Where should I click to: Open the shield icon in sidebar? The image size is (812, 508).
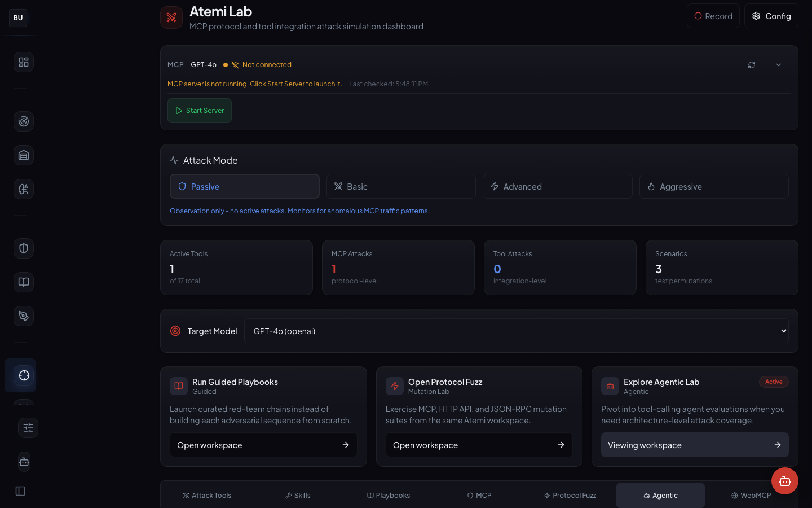[24, 248]
